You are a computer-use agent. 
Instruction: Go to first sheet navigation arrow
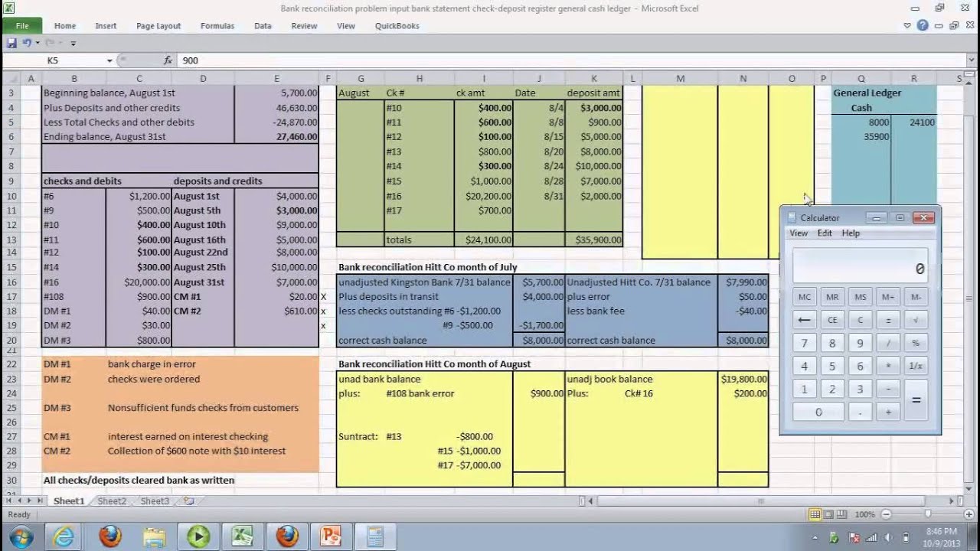tap(8, 501)
